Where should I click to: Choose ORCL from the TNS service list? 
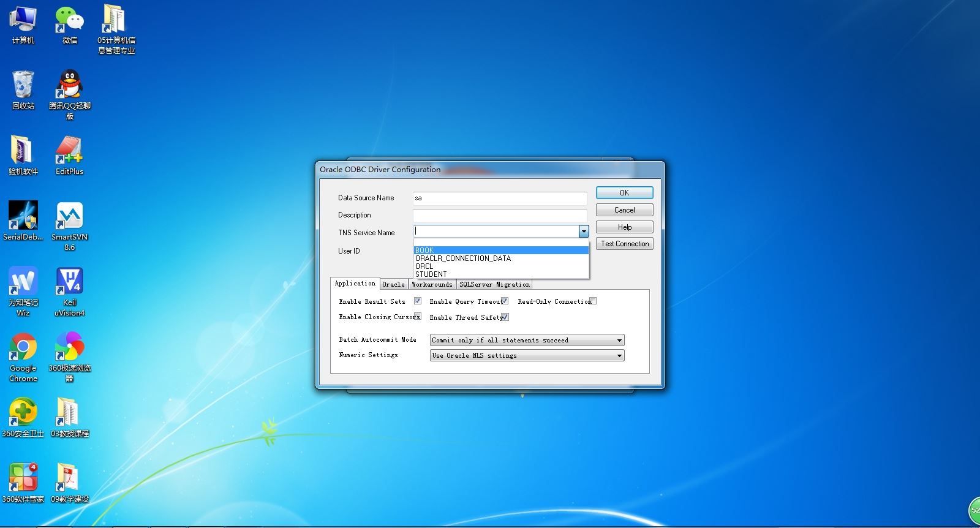(x=501, y=266)
